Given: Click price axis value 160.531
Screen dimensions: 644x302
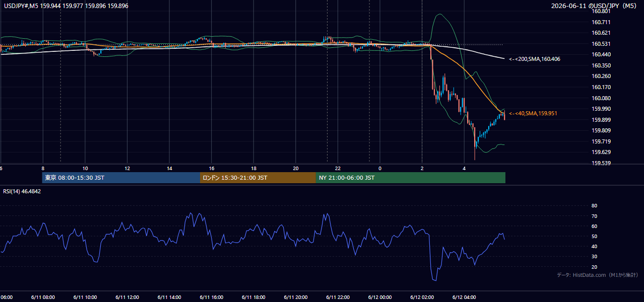Looking at the screenshot, I should pyautogui.click(x=601, y=44).
